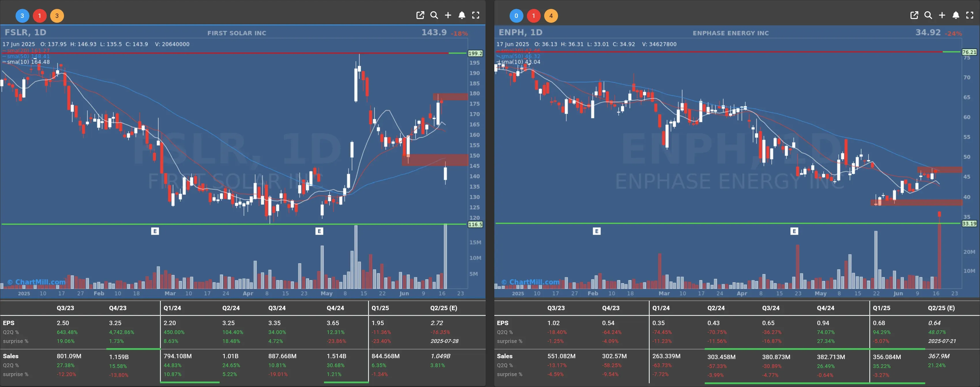
Task: Click ENPH orange badge showing 4
Action: (x=551, y=16)
